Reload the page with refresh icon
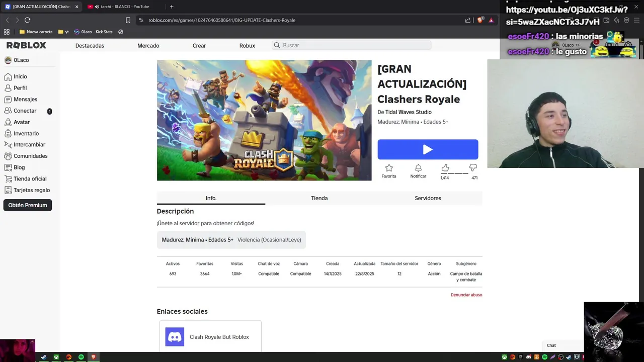Screen dimensions: 644x362 27,20
